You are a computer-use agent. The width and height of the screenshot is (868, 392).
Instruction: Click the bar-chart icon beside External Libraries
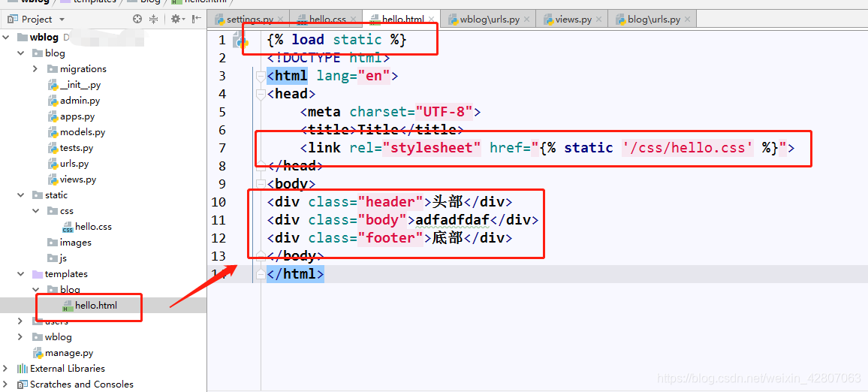[22, 368]
